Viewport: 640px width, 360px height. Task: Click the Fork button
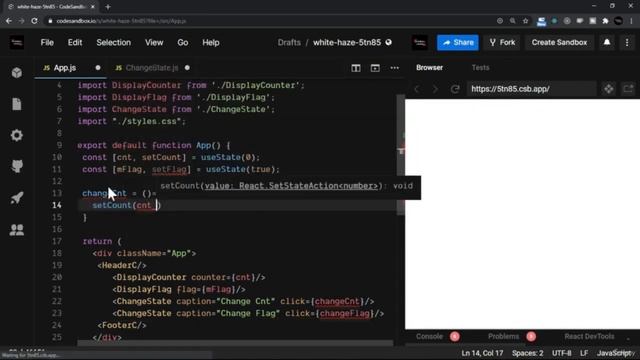click(x=502, y=42)
